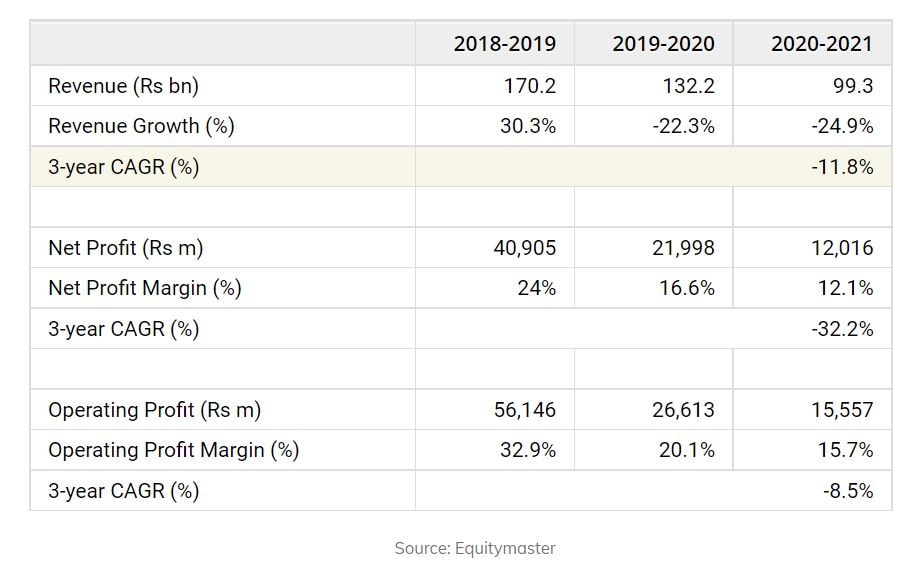Screen dimensions: 921x566
Task: Click the Operating Profit (Rs m) label
Action: (154, 410)
